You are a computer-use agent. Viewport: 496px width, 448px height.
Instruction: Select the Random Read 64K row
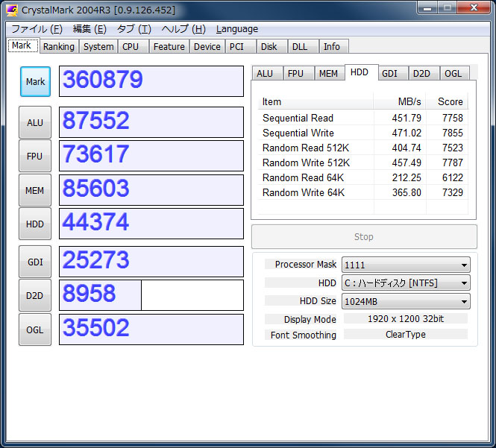pos(362,177)
